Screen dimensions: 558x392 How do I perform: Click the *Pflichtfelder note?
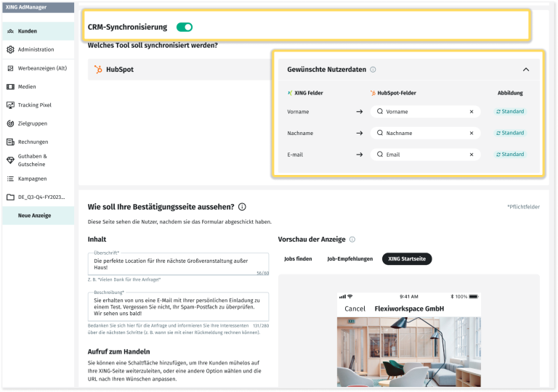coord(523,207)
